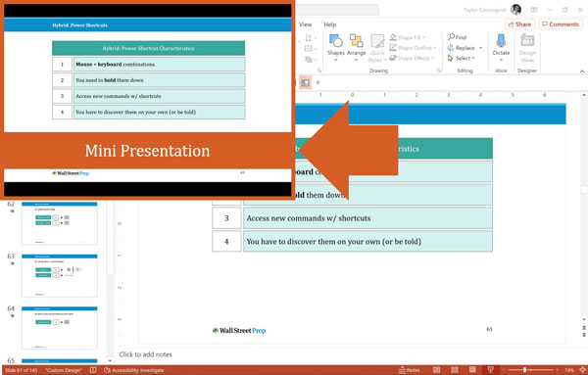The height and width of the screenshot is (375, 588).
Task: Click slide editor scroll up arrow
Action: click(584, 95)
